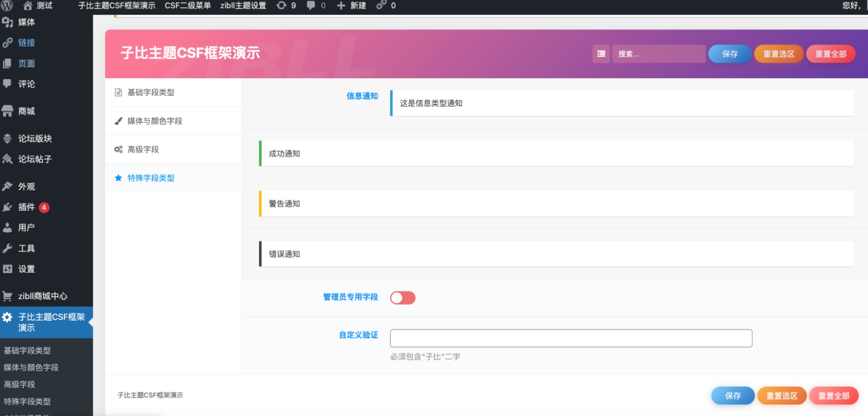Select the 高级字段 tab
868x416 pixels.
(173, 149)
